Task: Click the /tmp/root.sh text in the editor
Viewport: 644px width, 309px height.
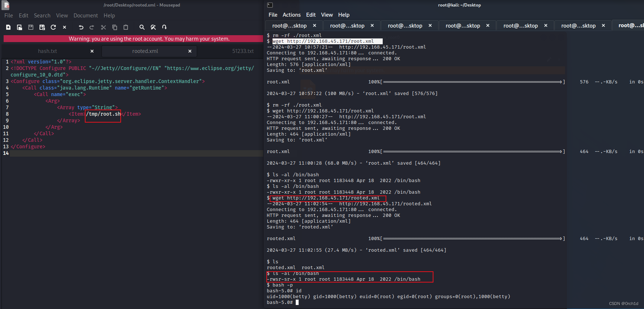Action: click(103, 114)
